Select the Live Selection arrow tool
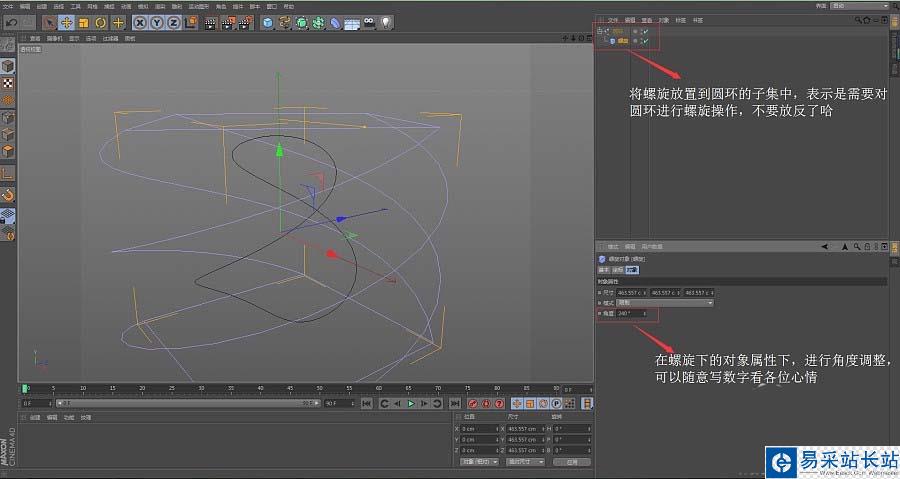The width and height of the screenshot is (900, 479). 49,23
